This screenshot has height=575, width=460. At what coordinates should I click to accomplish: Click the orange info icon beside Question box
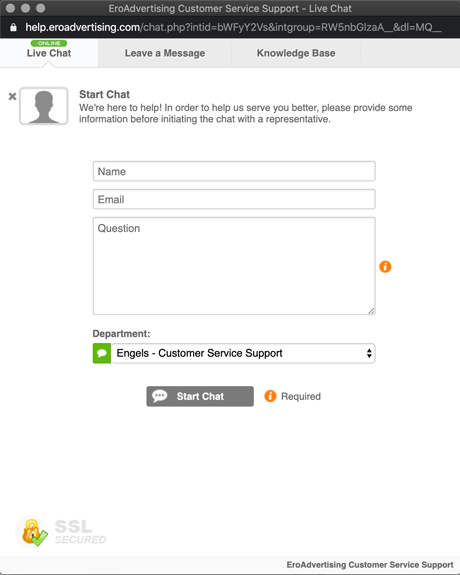pos(385,267)
